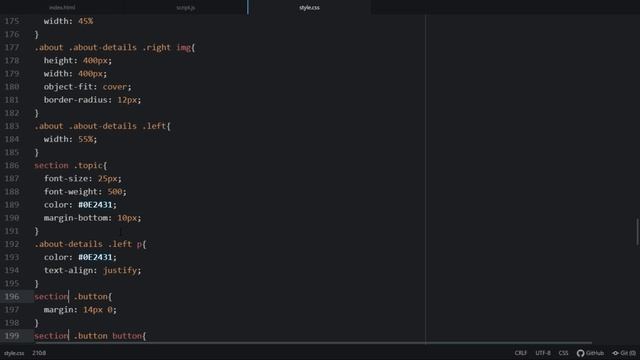Image resolution: width=640 pixels, height=360 pixels.
Task: Click color #0E2431 on line 189
Action: [x=95, y=204]
